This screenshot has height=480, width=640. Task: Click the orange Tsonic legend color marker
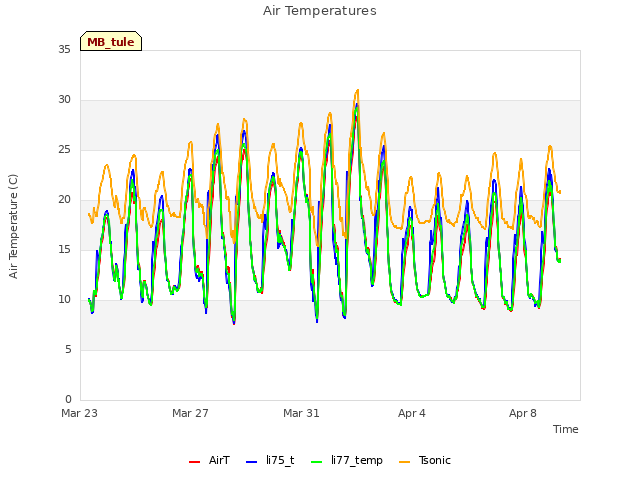click(x=404, y=462)
